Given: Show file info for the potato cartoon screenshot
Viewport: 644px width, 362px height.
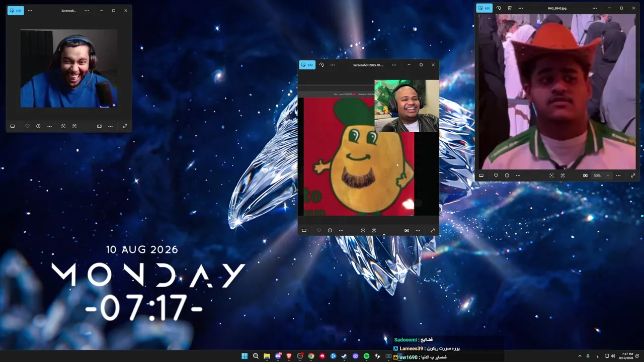Looking at the screenshot, I should 330,231.
